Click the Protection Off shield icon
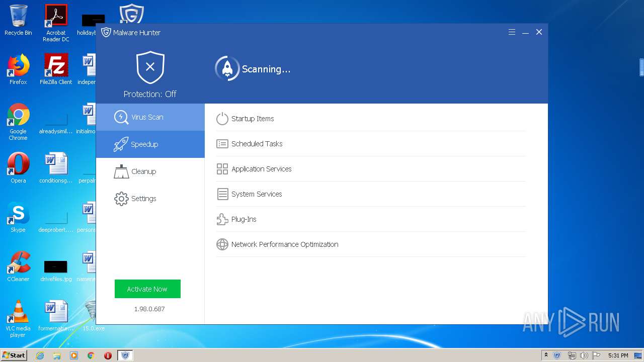This screenshot has width=644, height=362. tap(150, 67)
